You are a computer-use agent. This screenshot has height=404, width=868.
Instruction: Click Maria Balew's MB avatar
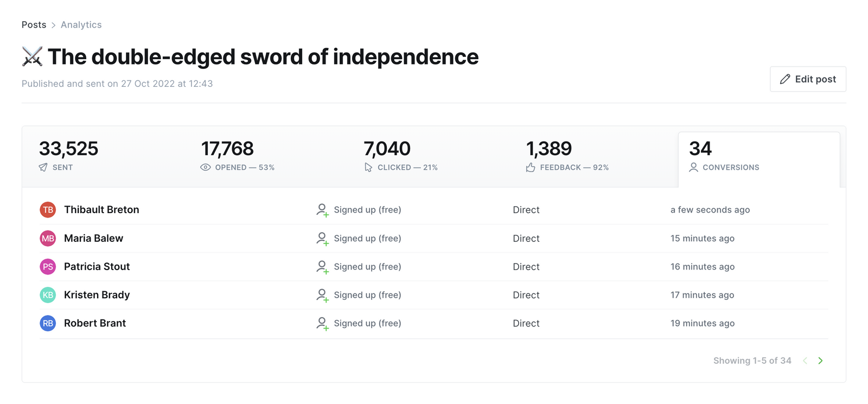tap(48, 238)
